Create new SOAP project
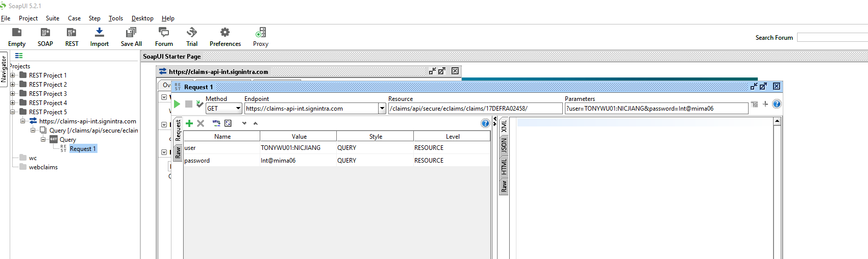The height and width of the screenshot is (259, 868). coord(45,37)
